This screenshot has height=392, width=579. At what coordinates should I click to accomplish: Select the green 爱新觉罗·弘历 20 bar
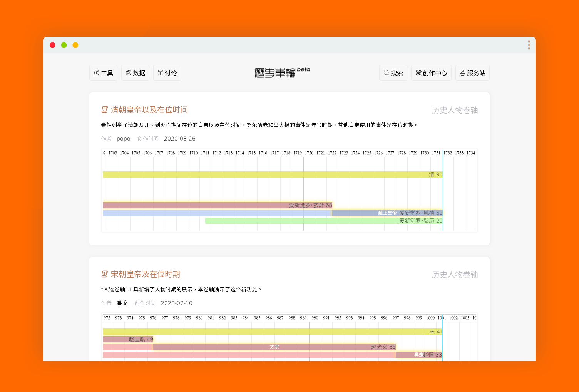point(324,221)
